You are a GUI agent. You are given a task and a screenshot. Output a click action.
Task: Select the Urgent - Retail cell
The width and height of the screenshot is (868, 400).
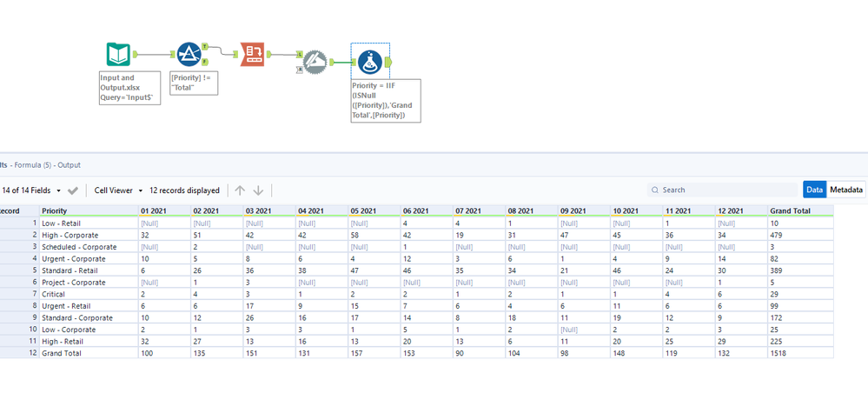pyautogui.click(x=89, y=306)
